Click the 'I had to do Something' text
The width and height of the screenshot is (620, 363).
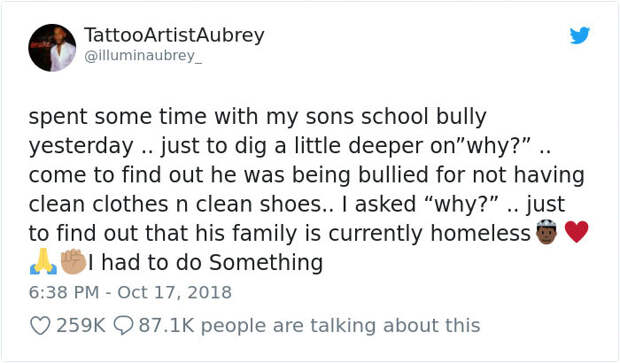205,263
